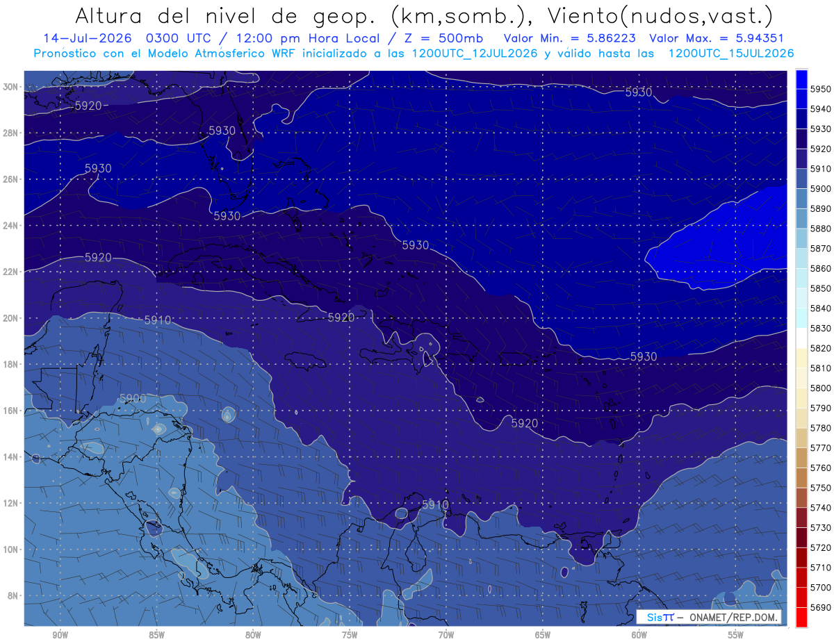Click the 22N latitude axis label
The height and width of the screenshot is (644, 834).
coord(11,272)
